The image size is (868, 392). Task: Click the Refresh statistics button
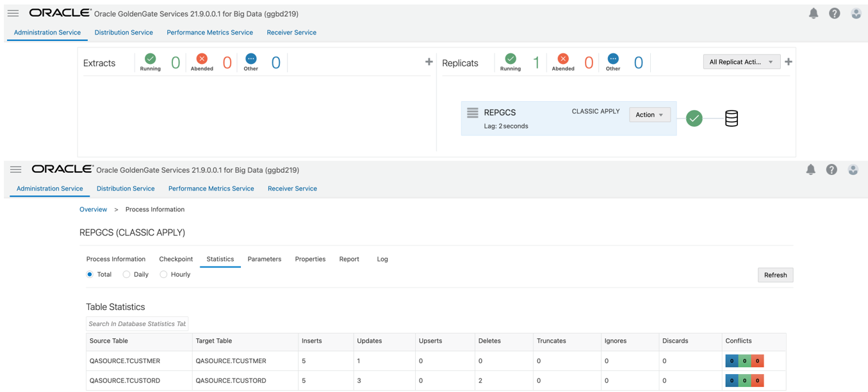click(775, 275)
